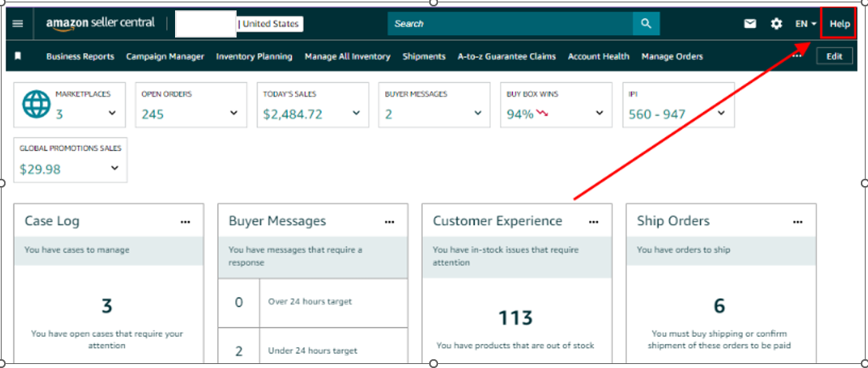Show more bookmarks via navigation ellipsis

797,56
